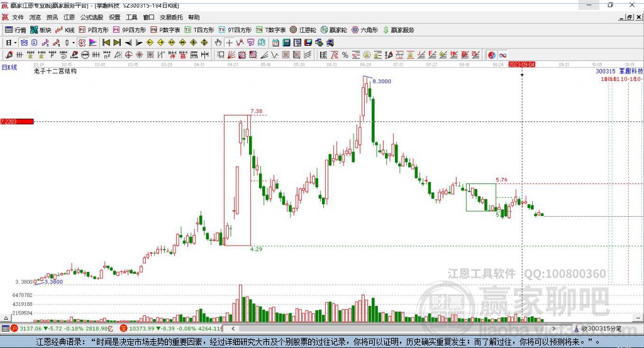Select the red pencil drawing tool
Screen dimensions: 644x348
9,55
